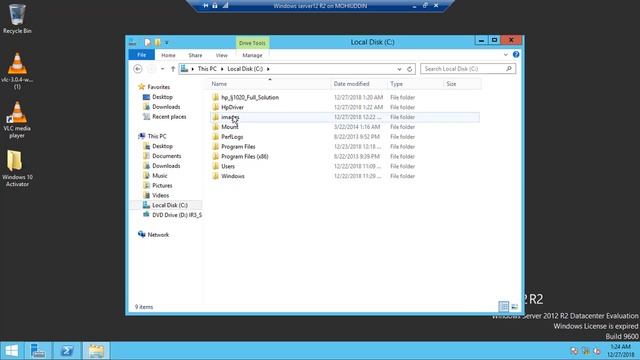
Task: Expand the address bar history dropdown
Action: click(x=399, y=69)
